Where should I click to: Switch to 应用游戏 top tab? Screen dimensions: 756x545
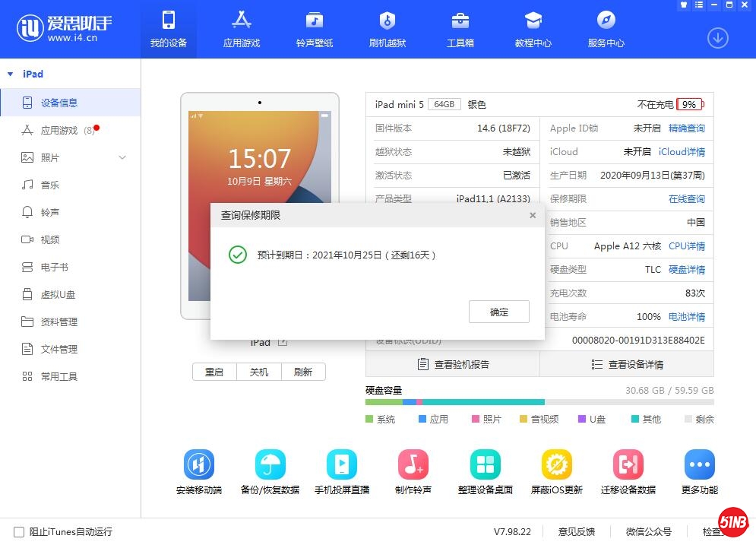(242, 30)
